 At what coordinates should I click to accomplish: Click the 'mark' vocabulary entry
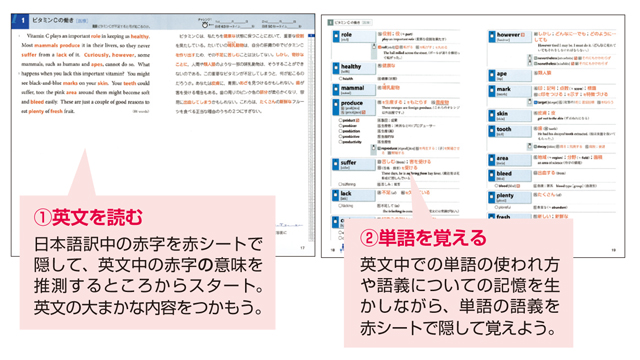510,91
